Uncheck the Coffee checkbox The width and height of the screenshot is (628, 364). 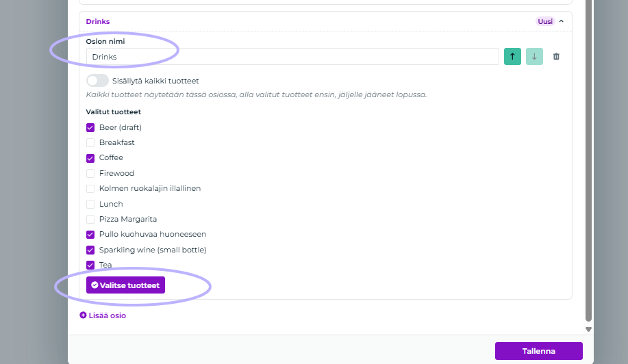(90, 158)
